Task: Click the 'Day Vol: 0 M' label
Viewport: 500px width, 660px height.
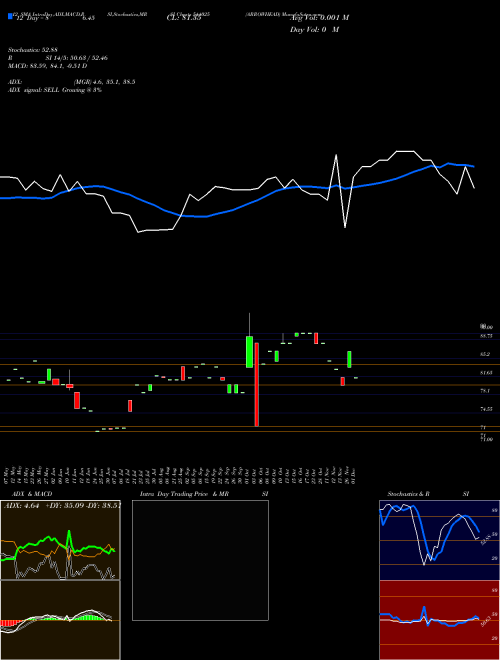Action: point(314,30)
